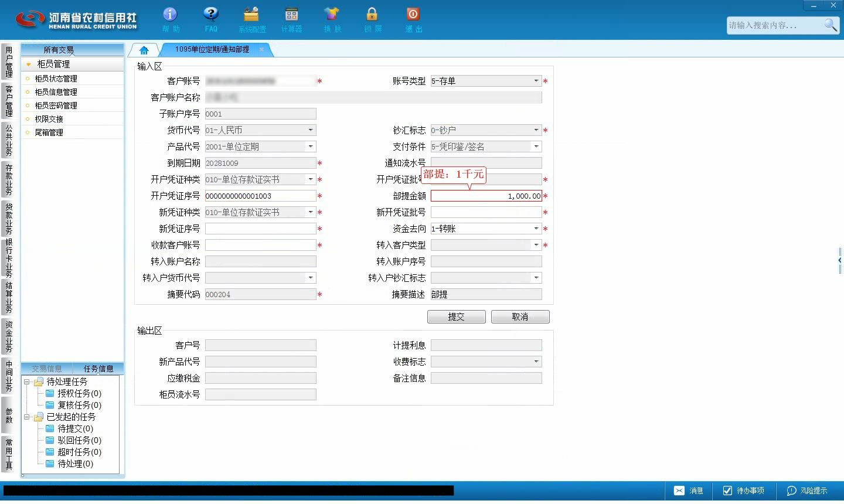Viewport: 844px width, 504px height.
Task: Collapse the 待处理任务 tree node
Action: point(26,382)
